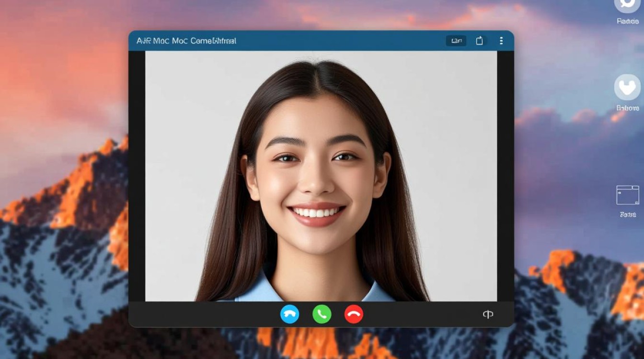This screenshot has height=359, width=644.
Task: Open the three-dot menu in title bar
Action: pos(501,41)
